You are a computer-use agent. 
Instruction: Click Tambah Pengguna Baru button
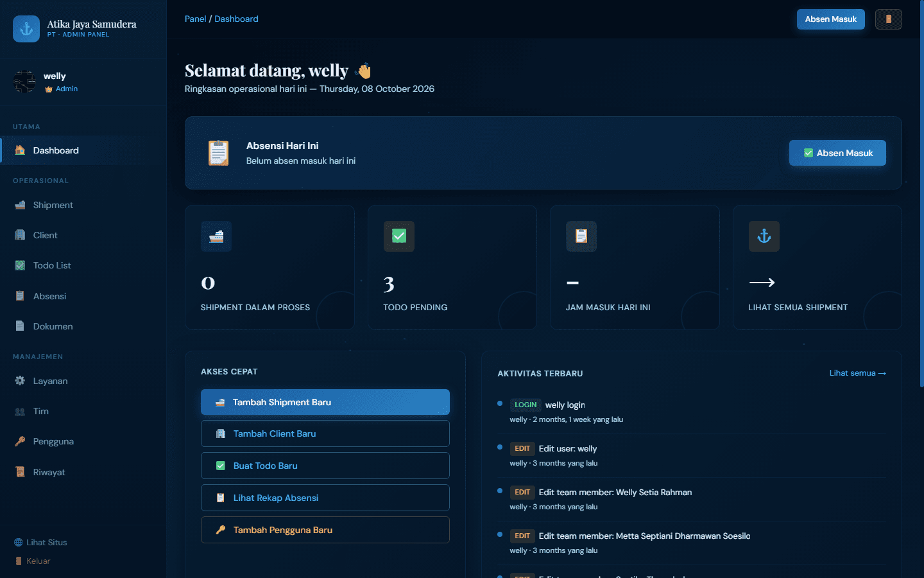[325, 530]
